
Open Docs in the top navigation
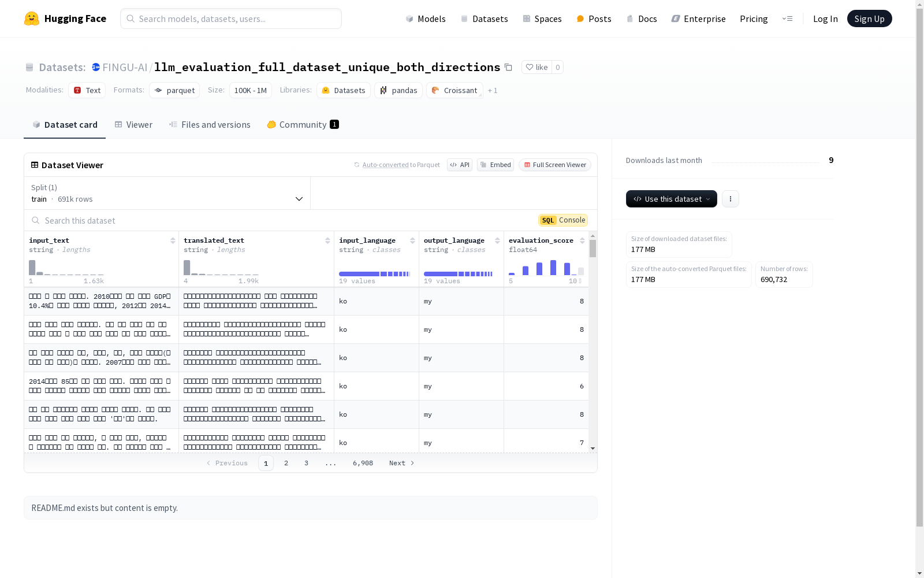coord(642,18)
